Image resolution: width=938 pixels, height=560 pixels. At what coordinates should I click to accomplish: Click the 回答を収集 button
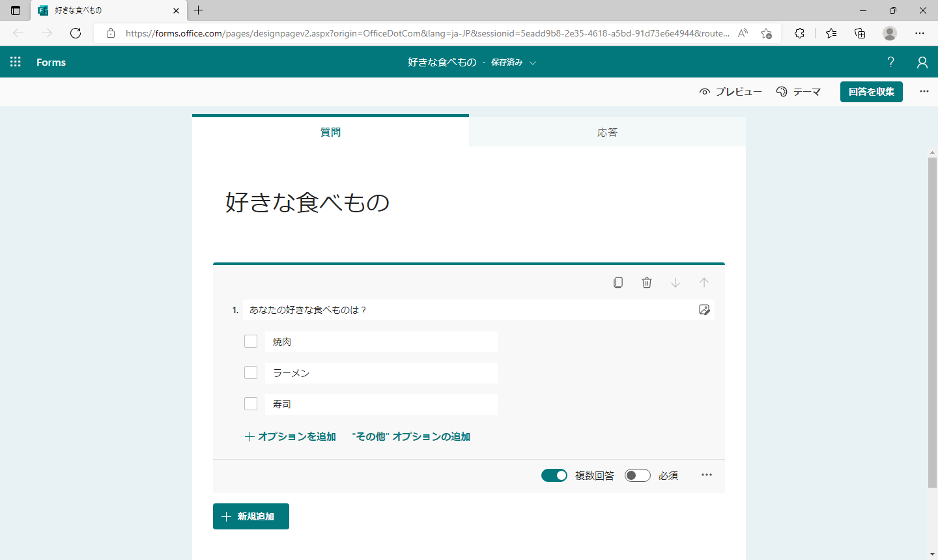click(x=872, y=92)
